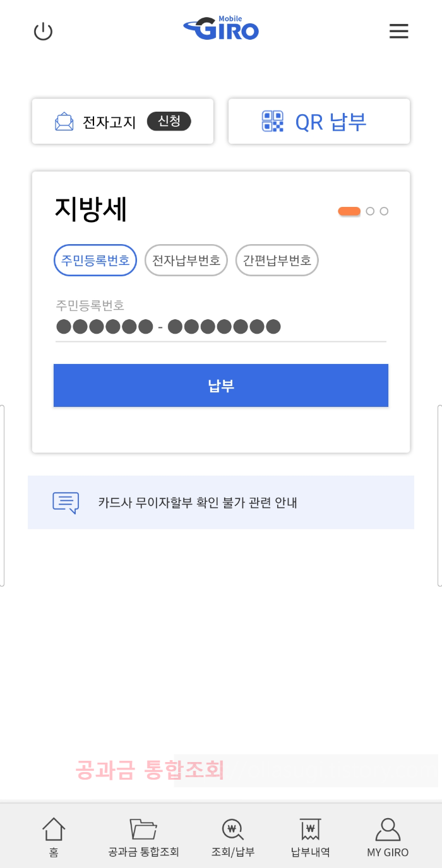Open the 카드사 무이자할부 notice
The image size is (442, 868).
(221, 502)
